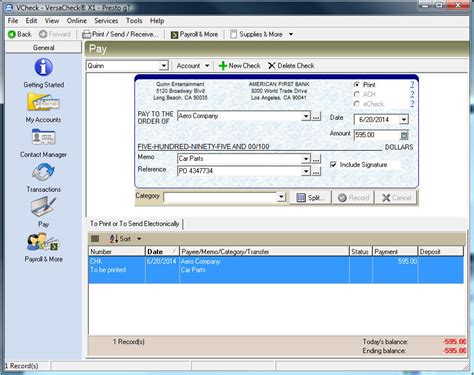Select the Print radio option

[357, 85]
